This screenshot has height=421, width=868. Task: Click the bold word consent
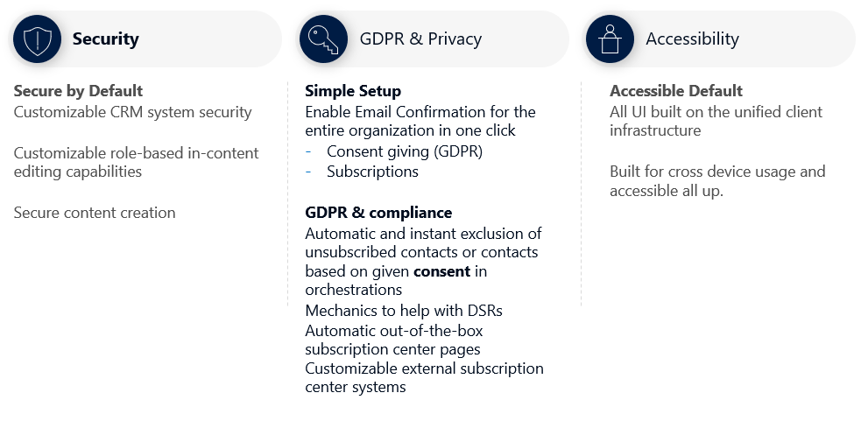point(441,271)
